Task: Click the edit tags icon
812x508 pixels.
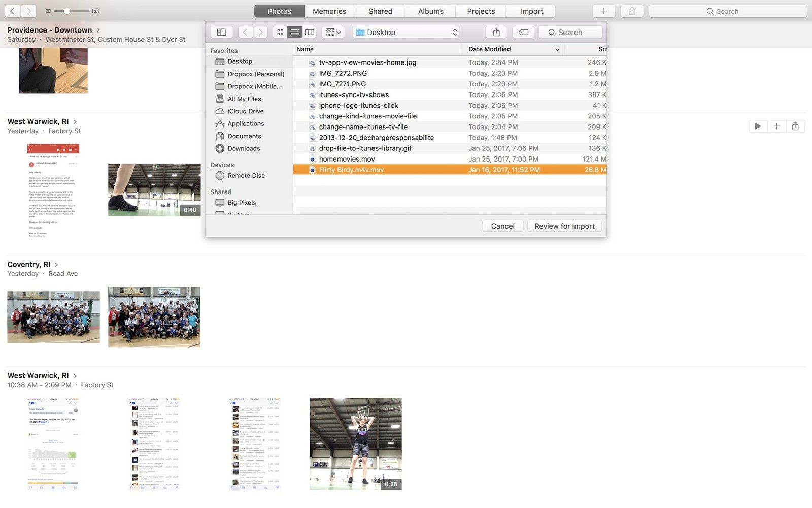Action: point(523,32)
